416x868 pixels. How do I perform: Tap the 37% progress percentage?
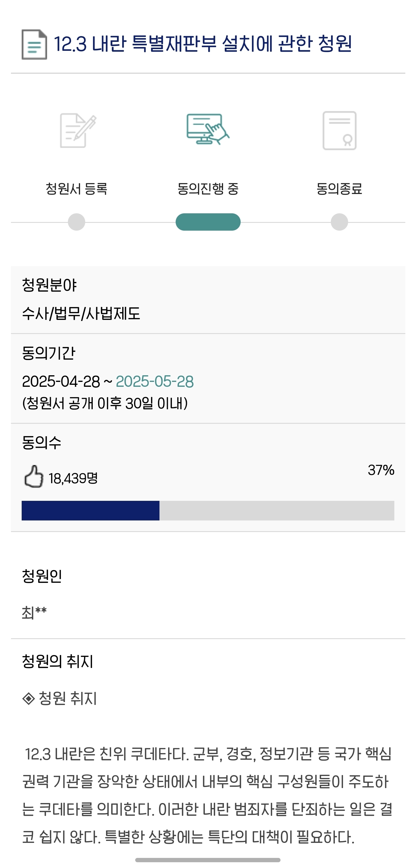pyautogui.click(x=381, y=470)
